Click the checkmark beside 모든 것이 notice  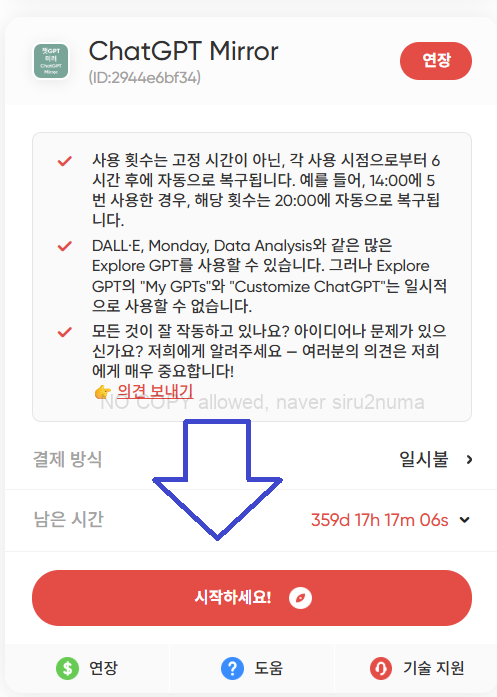click(x=65, y=332)
